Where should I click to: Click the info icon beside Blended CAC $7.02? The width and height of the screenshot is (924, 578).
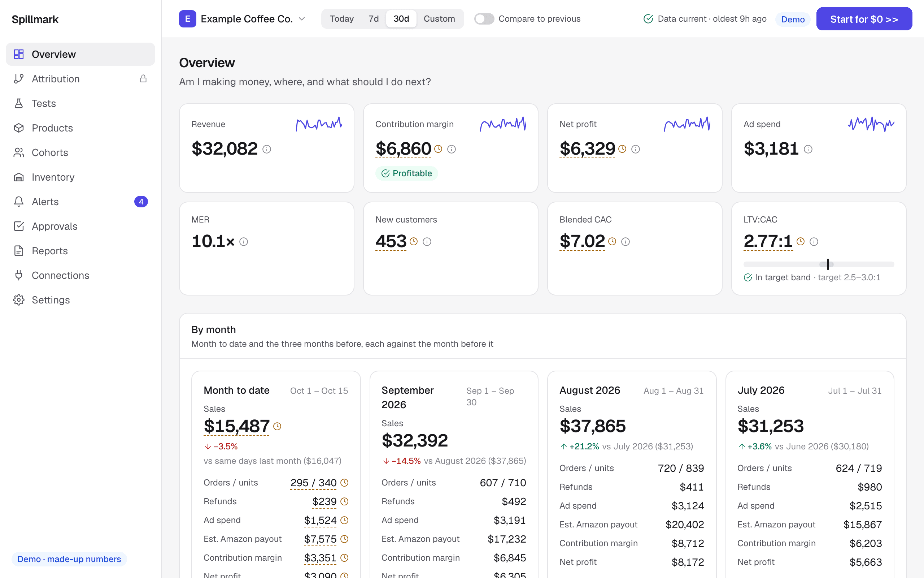click(626, 242)
